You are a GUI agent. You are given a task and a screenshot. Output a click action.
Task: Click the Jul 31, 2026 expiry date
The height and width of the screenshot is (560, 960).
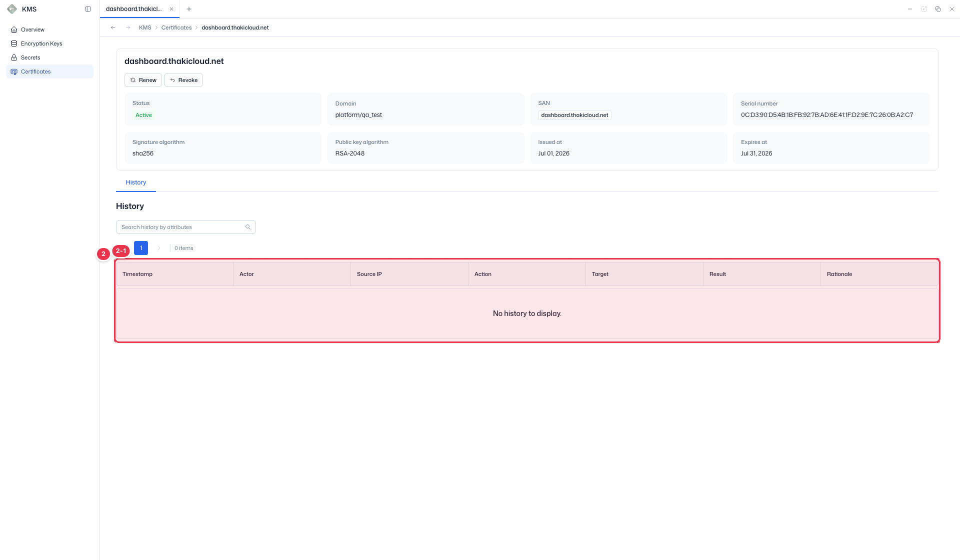pos(756,153)
